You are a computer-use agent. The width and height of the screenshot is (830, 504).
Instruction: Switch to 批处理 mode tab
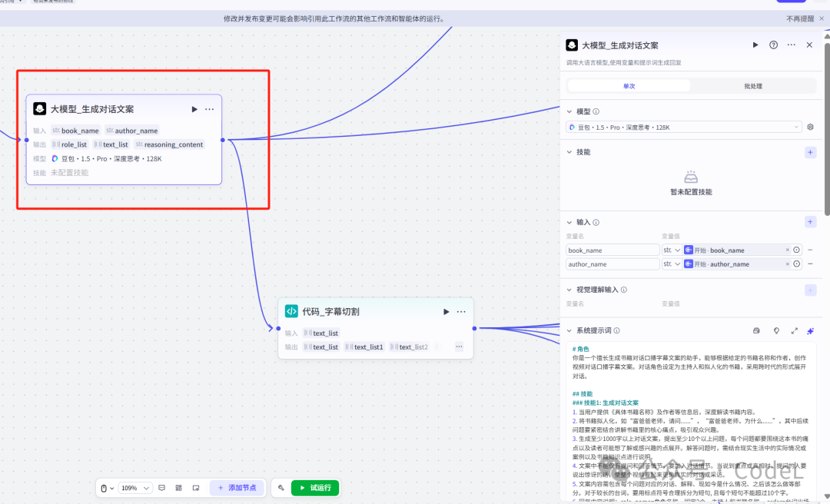[752, 86]
